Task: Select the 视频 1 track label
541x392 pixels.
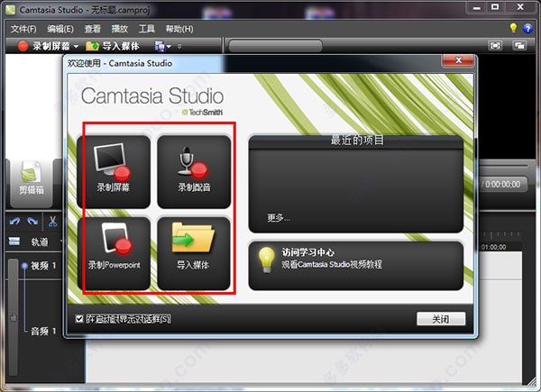Action: tap(43, 266)
